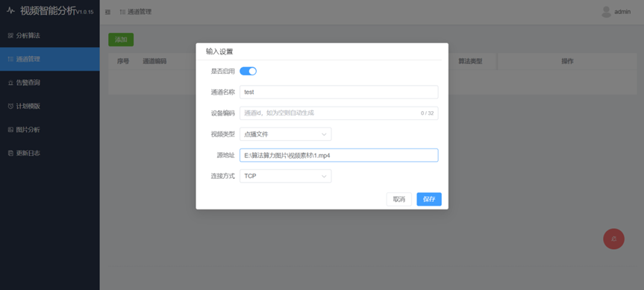Select 通道管理 in the sidebar
Viewport: 644px width, 290px height.
(x=50, y=59)
